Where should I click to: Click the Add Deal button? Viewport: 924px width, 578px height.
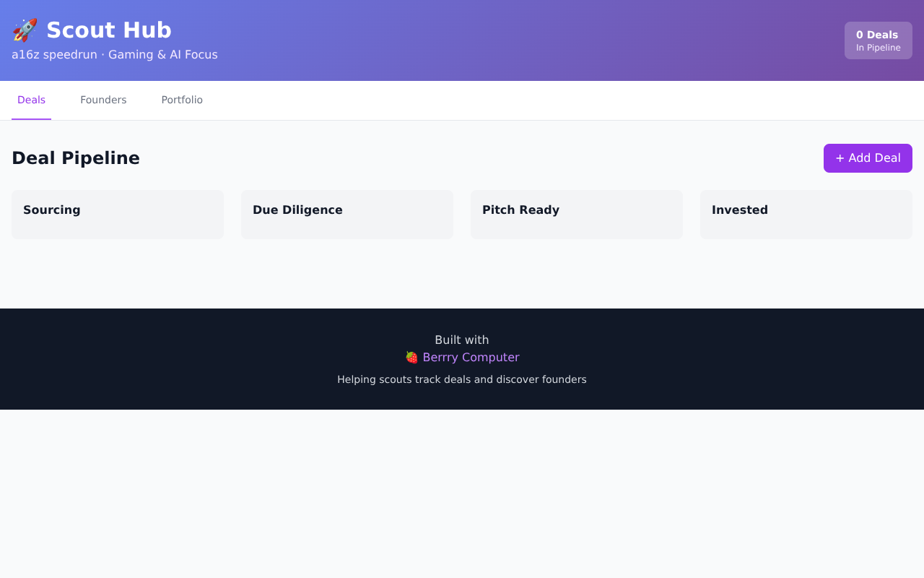pos(868,158)
